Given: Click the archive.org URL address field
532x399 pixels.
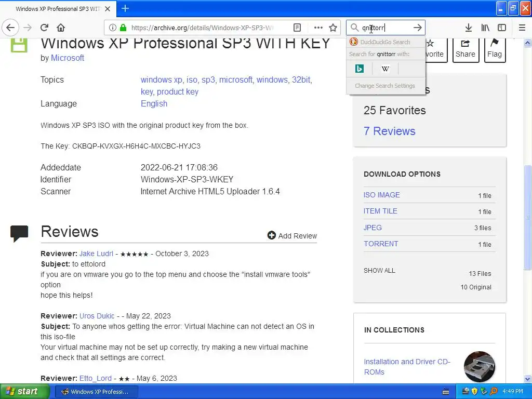Looking at the screenshot, I should [x=203, y=28].
